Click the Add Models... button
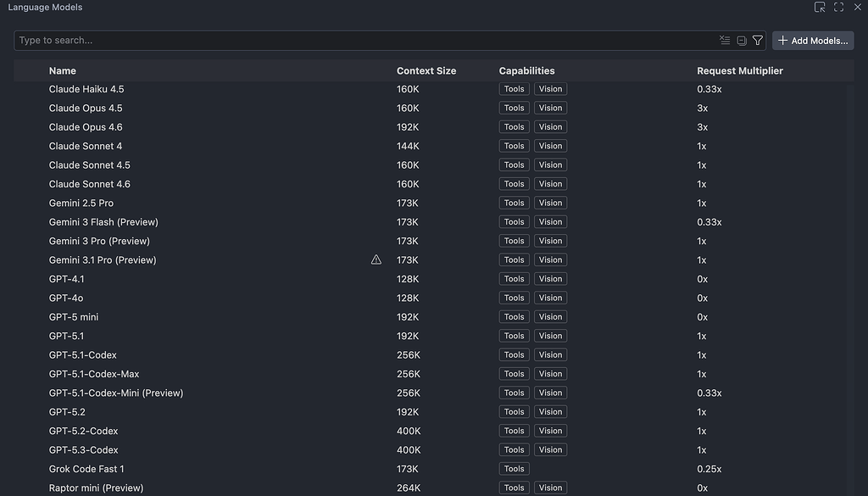This screenshot has width=868, height=496. tap(813, 41)
